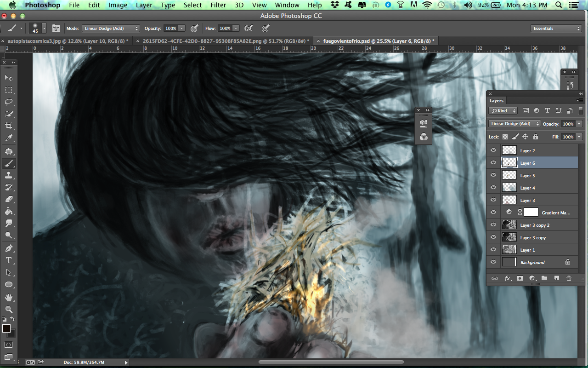
Task: Select the Paint Bucket tool
Action: 9,211
